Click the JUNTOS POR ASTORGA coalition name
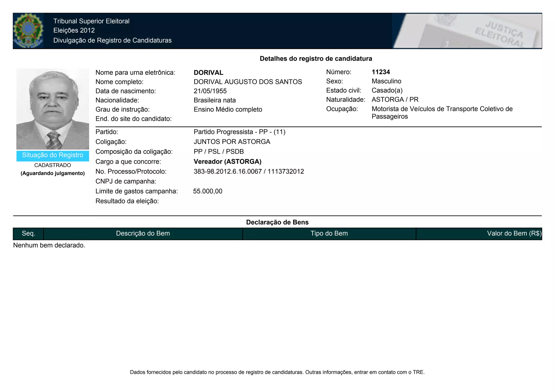The image size is (555, 392). click(232, 142)
